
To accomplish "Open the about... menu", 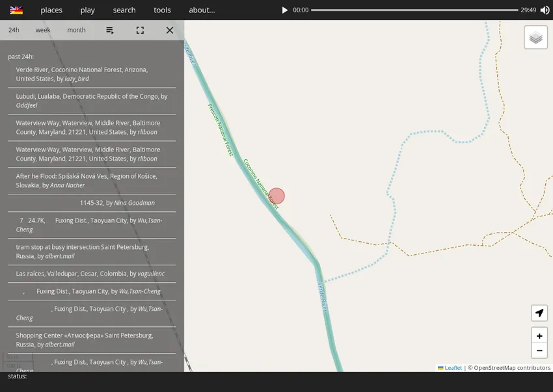I will click(202, 10).
